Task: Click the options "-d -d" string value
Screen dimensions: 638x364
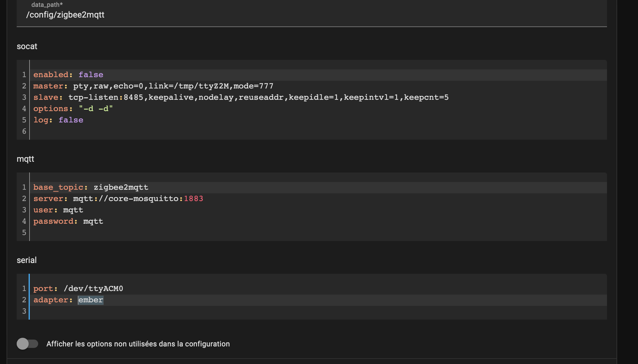Action: click(x=96, y=109)
